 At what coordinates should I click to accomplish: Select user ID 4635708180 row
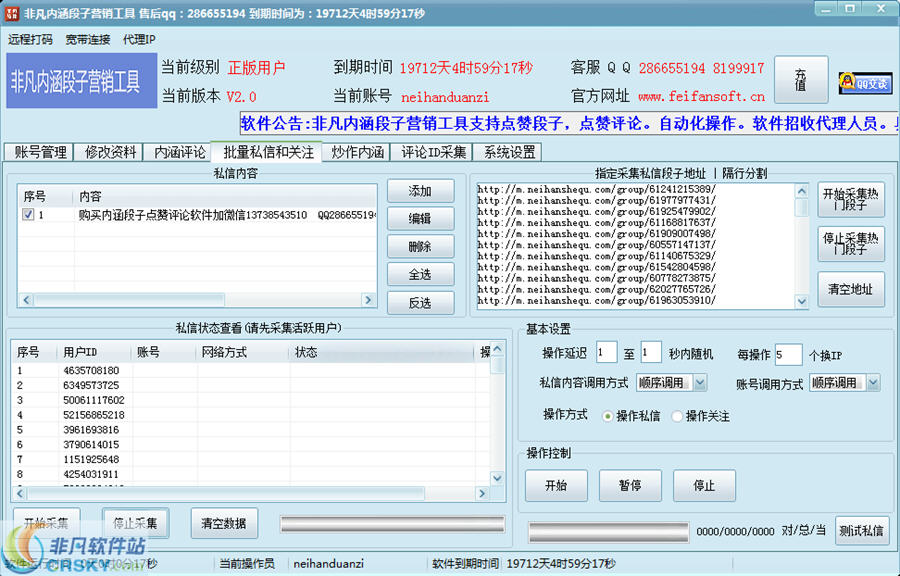[x=251, y=371]
